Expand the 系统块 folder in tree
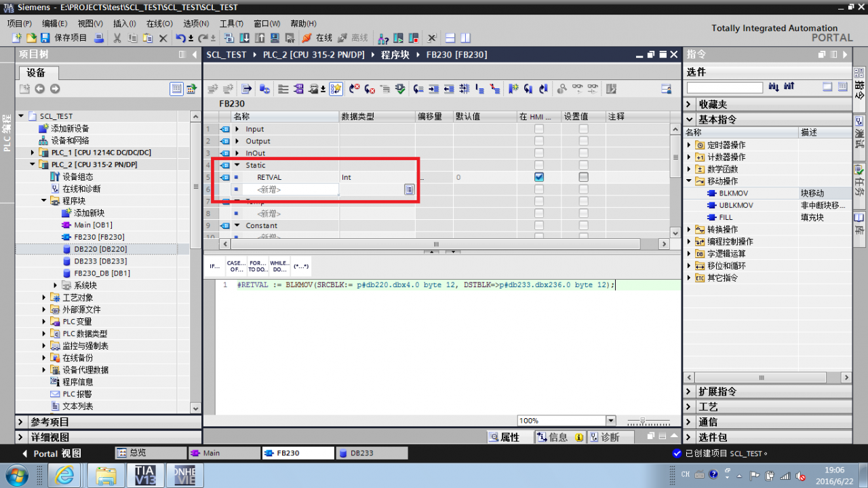 click(56, 285)
